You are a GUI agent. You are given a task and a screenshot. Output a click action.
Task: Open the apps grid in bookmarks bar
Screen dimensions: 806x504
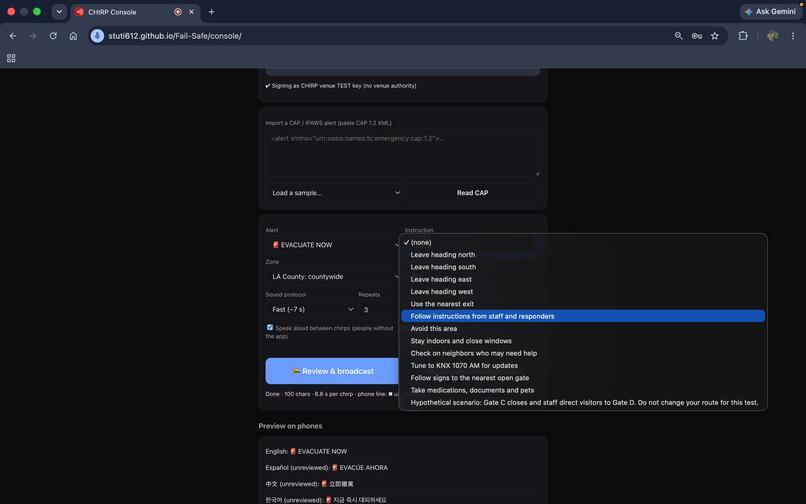coord(11,58)
